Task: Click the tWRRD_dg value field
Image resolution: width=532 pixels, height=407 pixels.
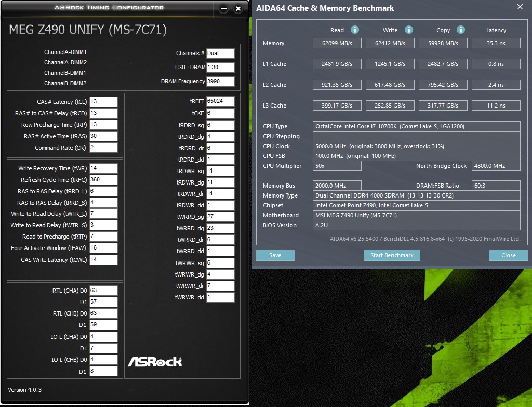Action: click(x=220, y=228)
